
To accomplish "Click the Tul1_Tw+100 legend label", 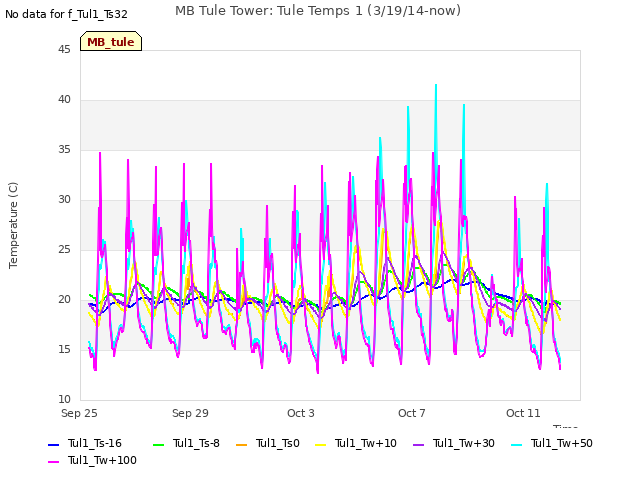I will point(102,460).
